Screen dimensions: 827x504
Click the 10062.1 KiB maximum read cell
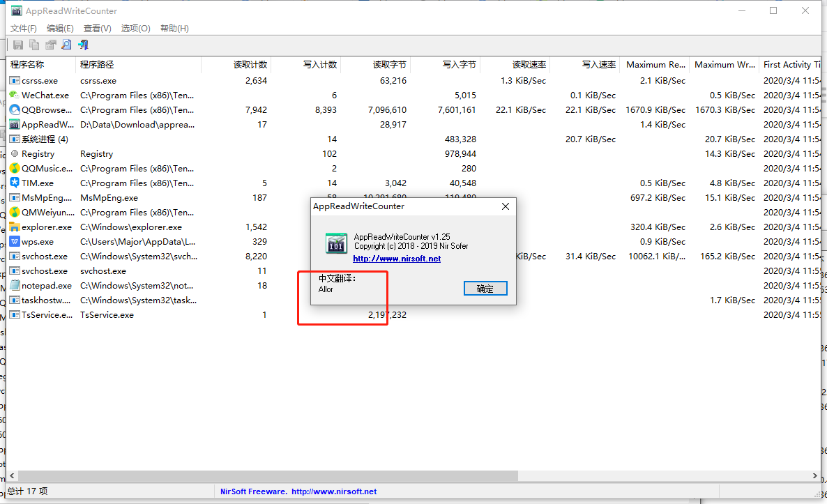point(657,257)
